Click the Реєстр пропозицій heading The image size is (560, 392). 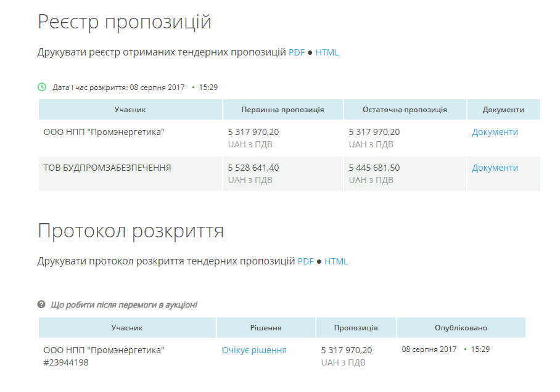125,22
